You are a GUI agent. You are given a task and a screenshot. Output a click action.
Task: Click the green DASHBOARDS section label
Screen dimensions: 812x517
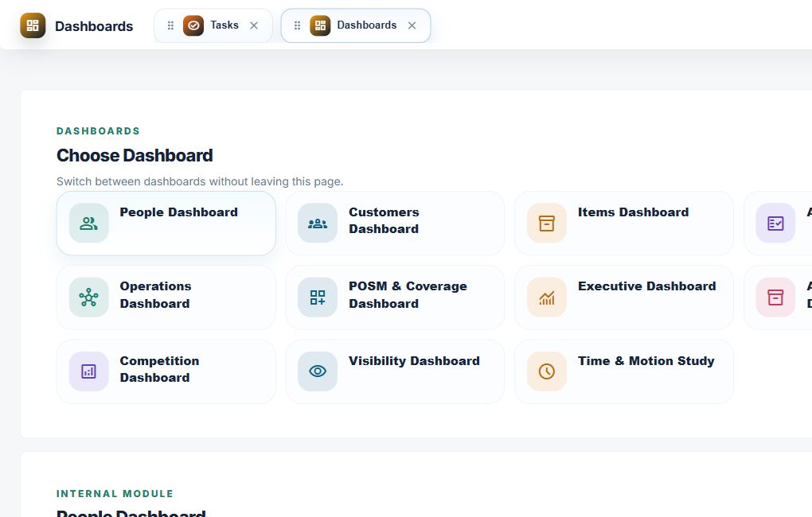(x=99, y=131)
